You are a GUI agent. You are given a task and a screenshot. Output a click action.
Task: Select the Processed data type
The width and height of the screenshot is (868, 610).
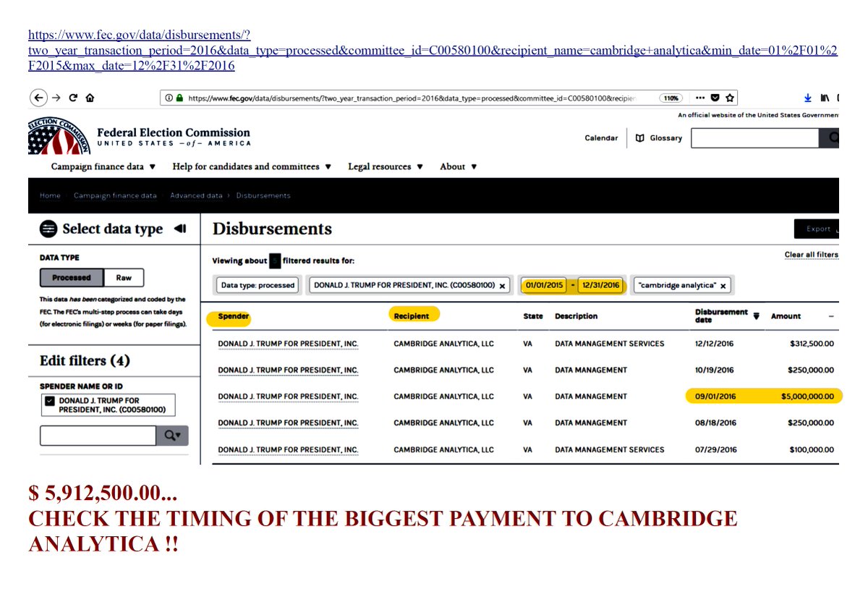(x=72, y=277)
